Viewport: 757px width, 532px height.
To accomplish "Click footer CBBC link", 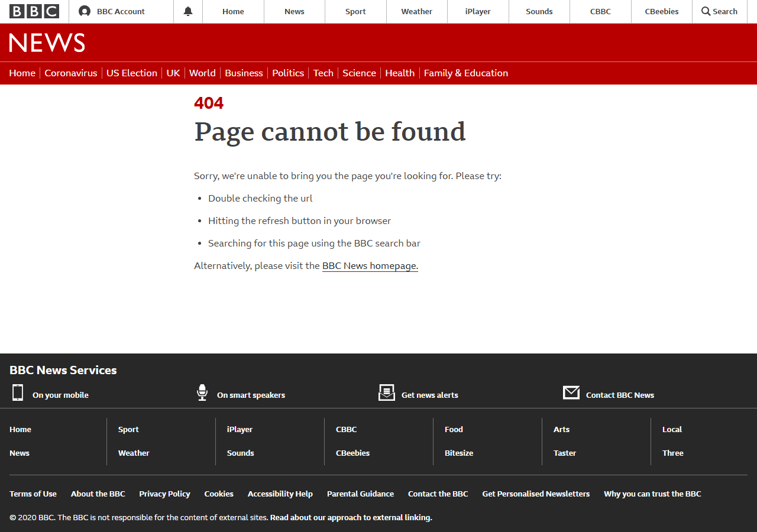I will (347, 429).
